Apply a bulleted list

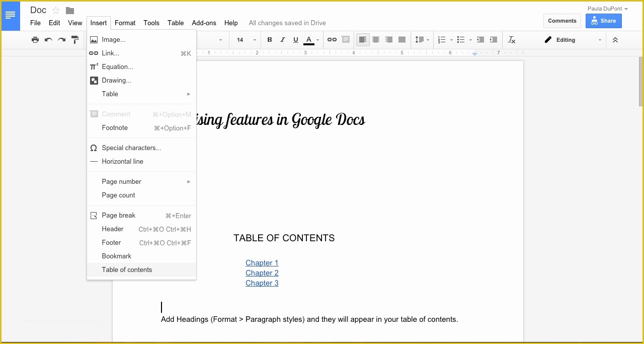[x=461, y=40]
